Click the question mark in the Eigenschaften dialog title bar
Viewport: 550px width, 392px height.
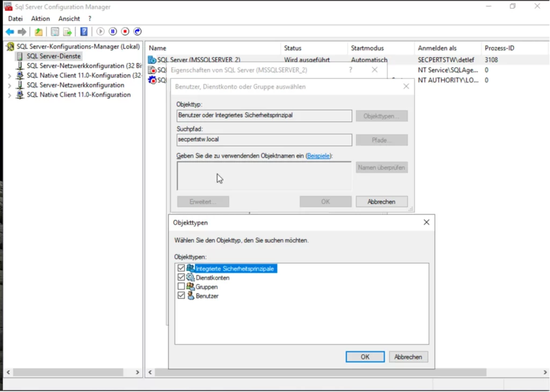pyautogui.click(x=350, y=70)
